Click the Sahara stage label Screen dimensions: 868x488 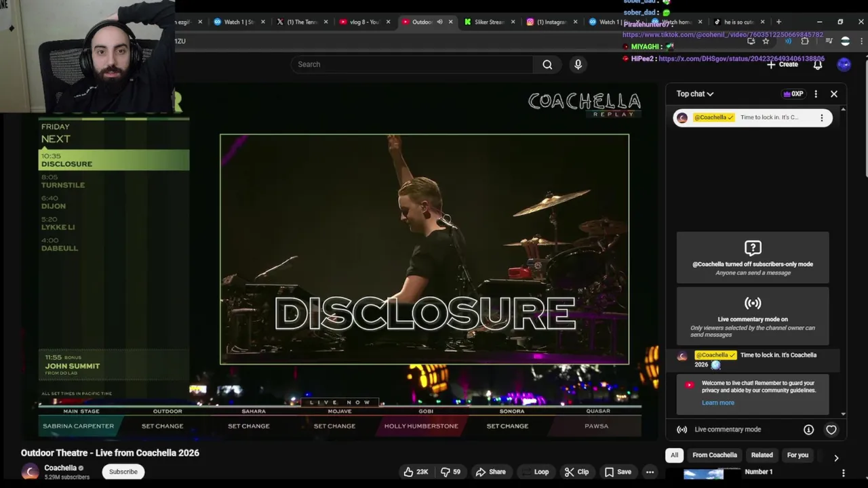(x=254, y=411)
